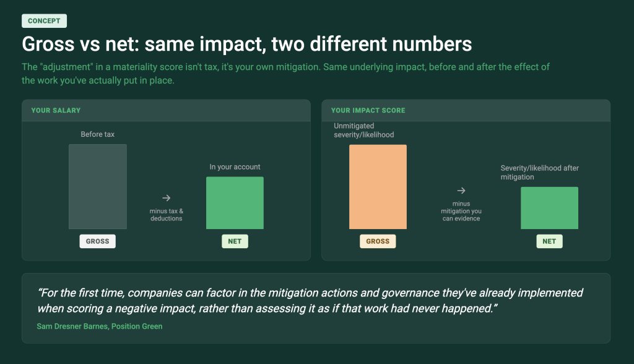Click the italic quote text block
This screenshot has height=364, width=634.
tap(310, 300)
